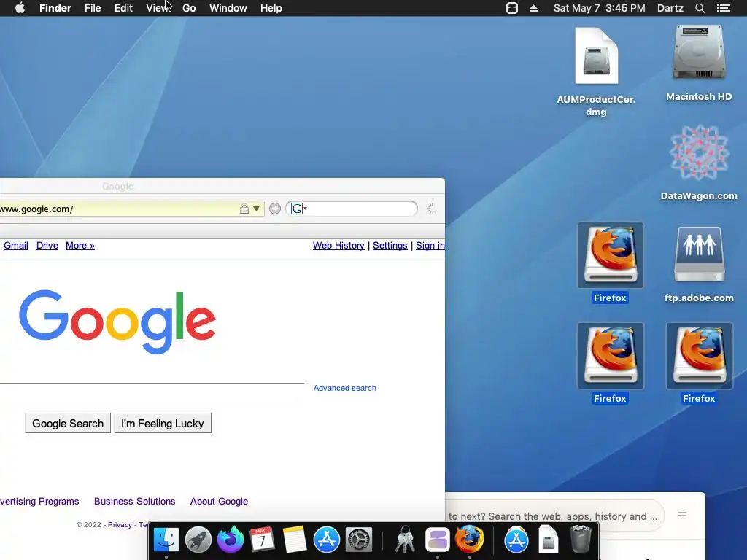
Task: Click the Google logo
Action: tap(117, 322)
